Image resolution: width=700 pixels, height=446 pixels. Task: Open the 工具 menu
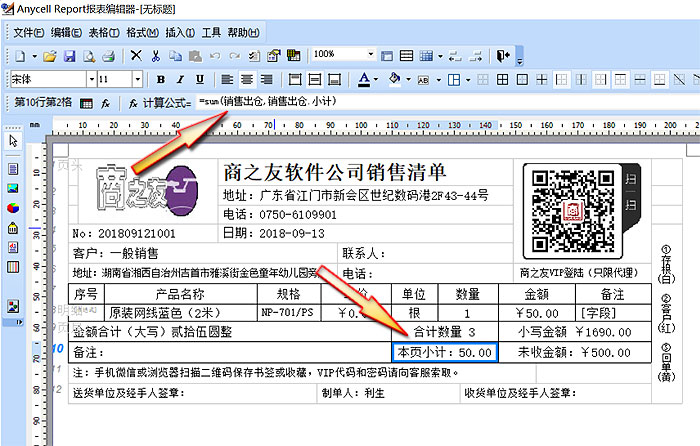coord(211,33)
